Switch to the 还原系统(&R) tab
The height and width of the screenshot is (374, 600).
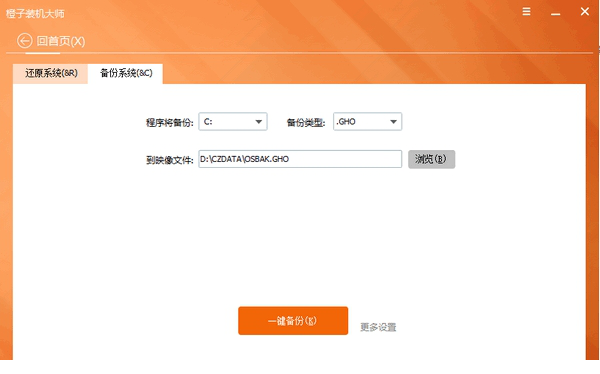pos(51,73)
